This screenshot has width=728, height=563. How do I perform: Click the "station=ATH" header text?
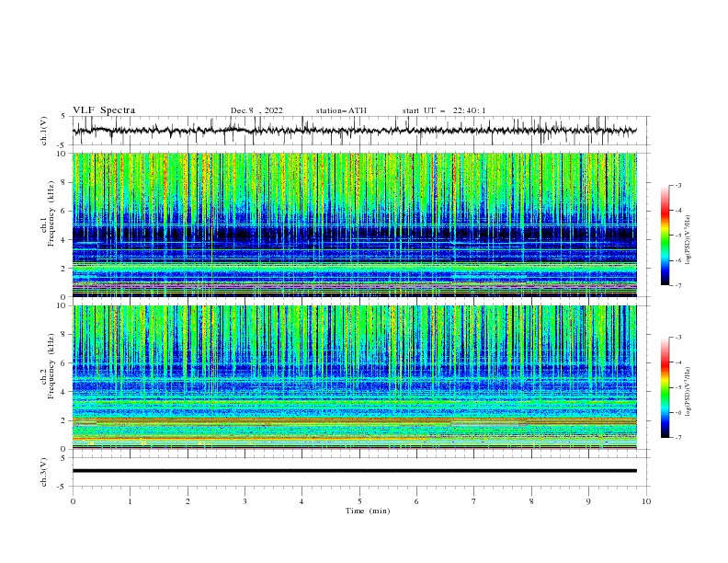(341, 110)
